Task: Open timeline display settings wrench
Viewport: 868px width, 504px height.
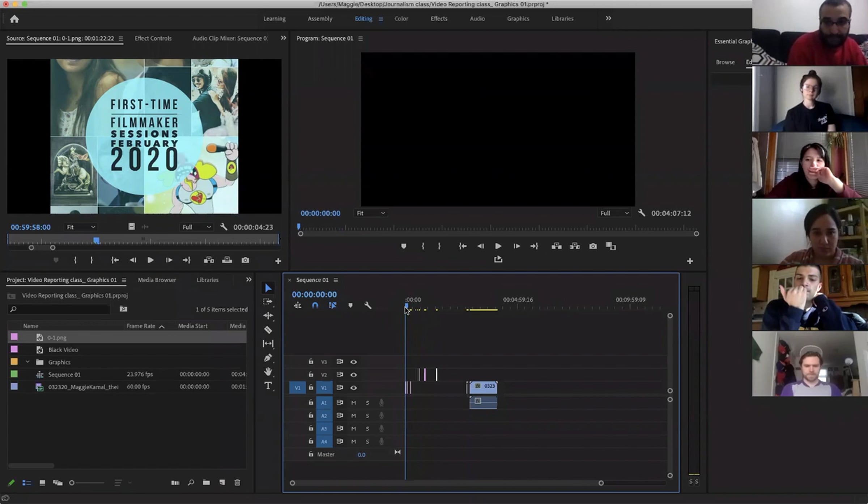Action: pos(367,306)
